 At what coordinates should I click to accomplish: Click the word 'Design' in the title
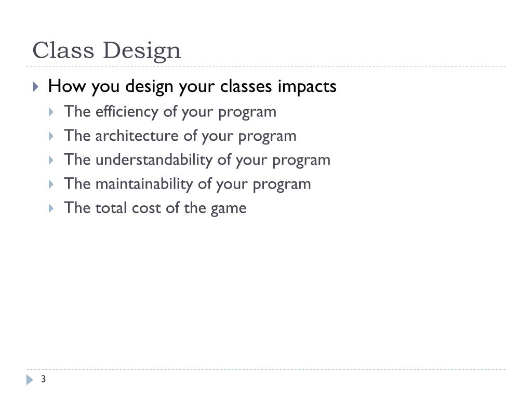point(142,51)
